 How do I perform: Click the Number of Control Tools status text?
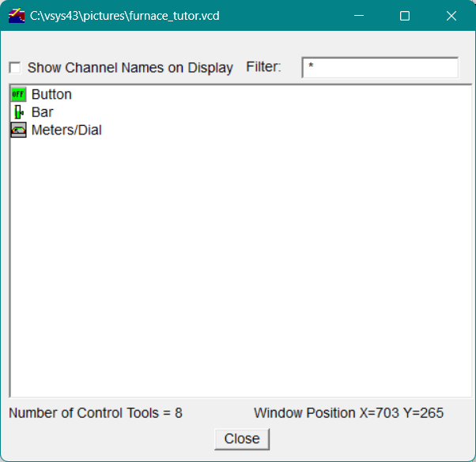coord(96,413)
